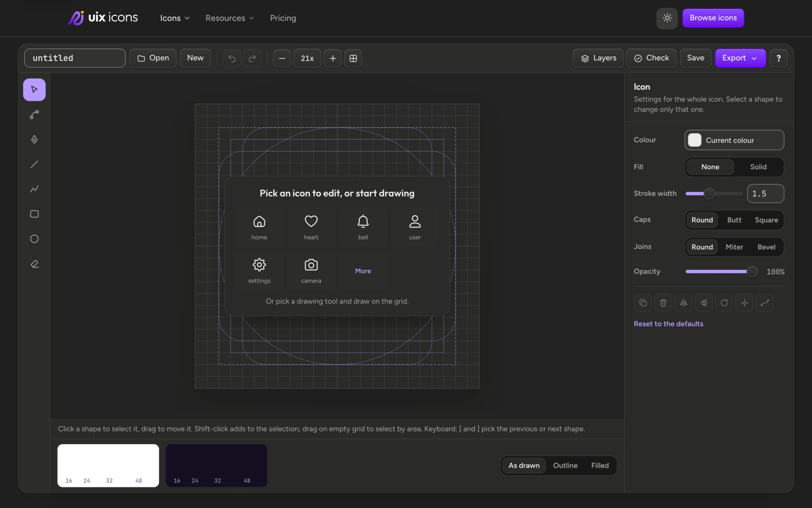
Task: Delete the shape with the trash icon
Action: pyautogui.click(x=663, y=303)
